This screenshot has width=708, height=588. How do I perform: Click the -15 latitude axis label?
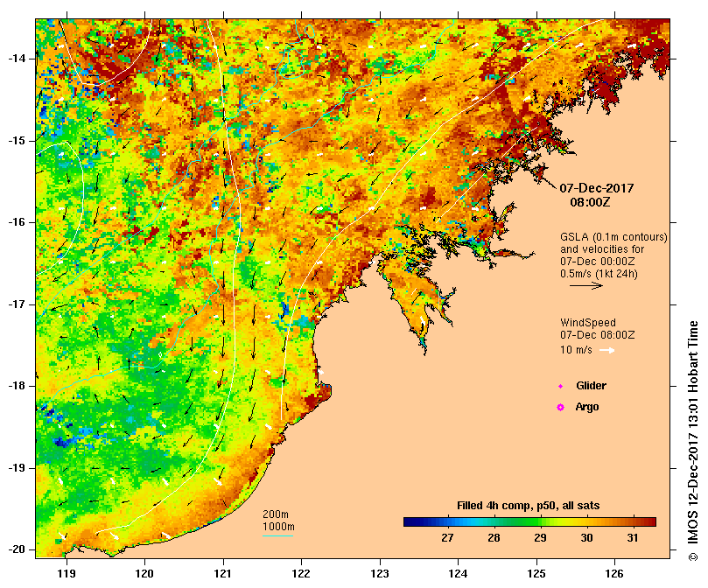point(17,141)
